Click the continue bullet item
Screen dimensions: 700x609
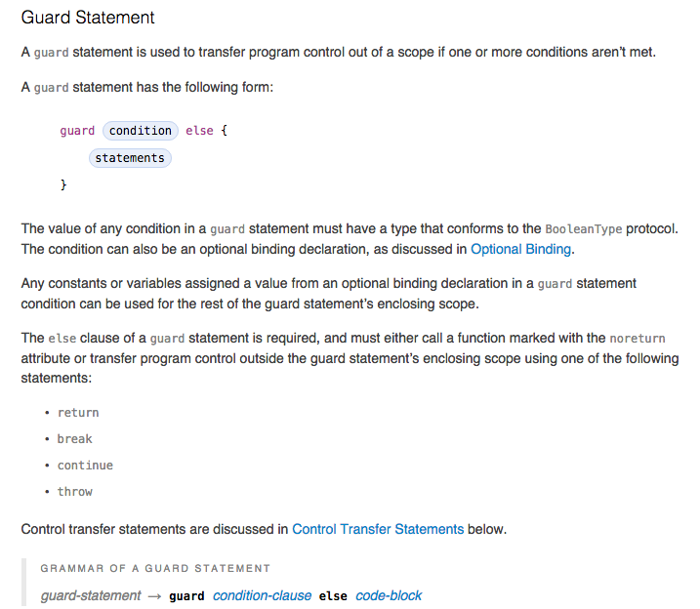pos(85,466)
